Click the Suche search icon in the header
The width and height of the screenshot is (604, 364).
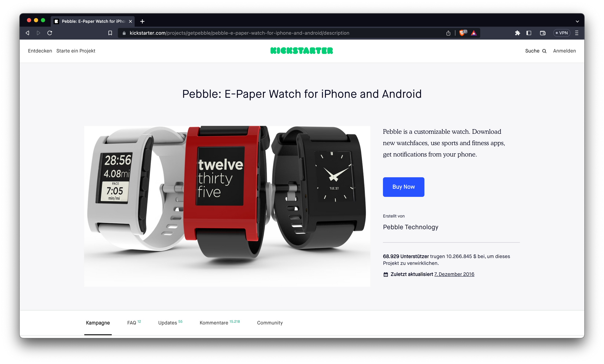[x=544, y=51]
